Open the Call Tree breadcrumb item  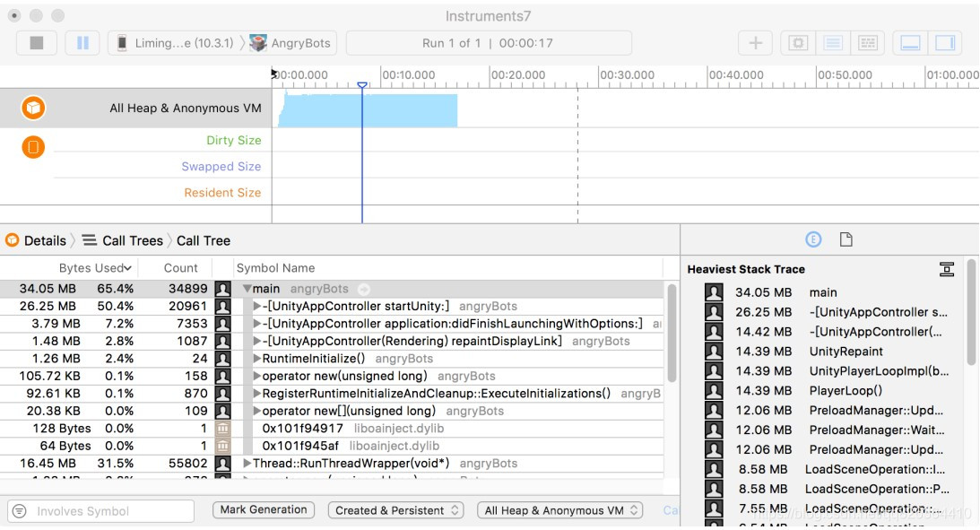pyautogui.click(x=204, y=240)
